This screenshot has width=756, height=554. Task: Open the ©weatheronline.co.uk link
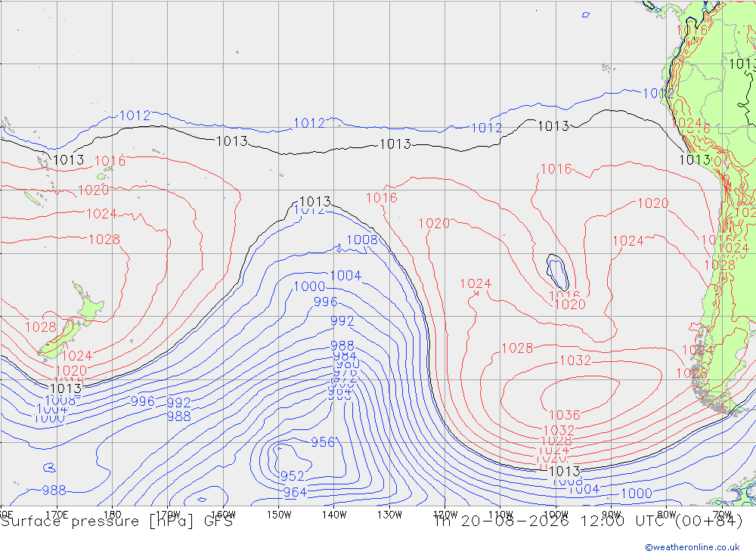pyautogui.click(x=692, y=547)
